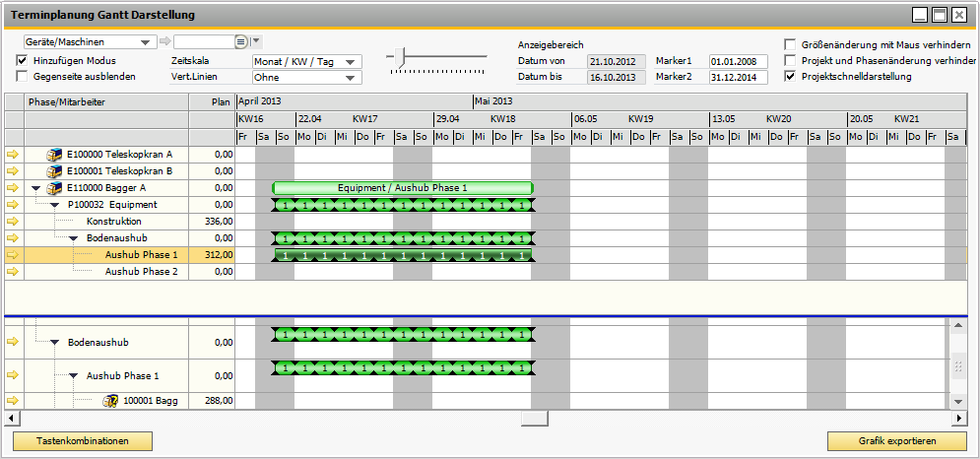The height and width of the screenshot is (459, 980).
Task: Click Plan value 312,00
Action: click(x=219, y=255)
